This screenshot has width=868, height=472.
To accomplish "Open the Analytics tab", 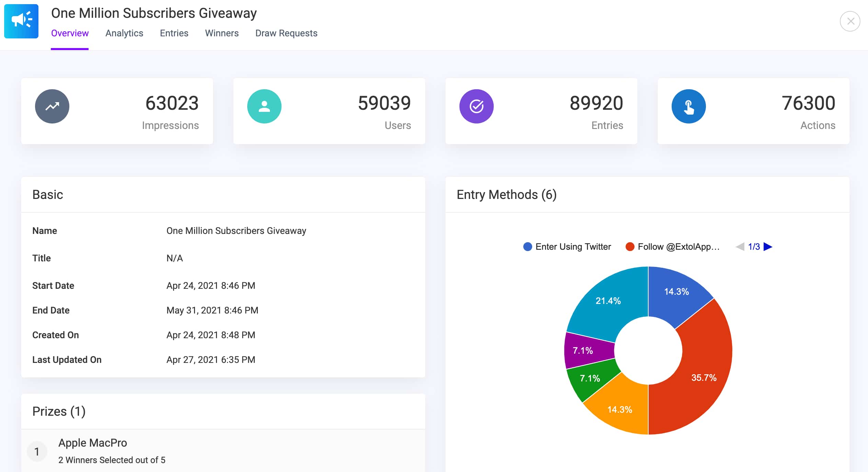I will 124,33.
